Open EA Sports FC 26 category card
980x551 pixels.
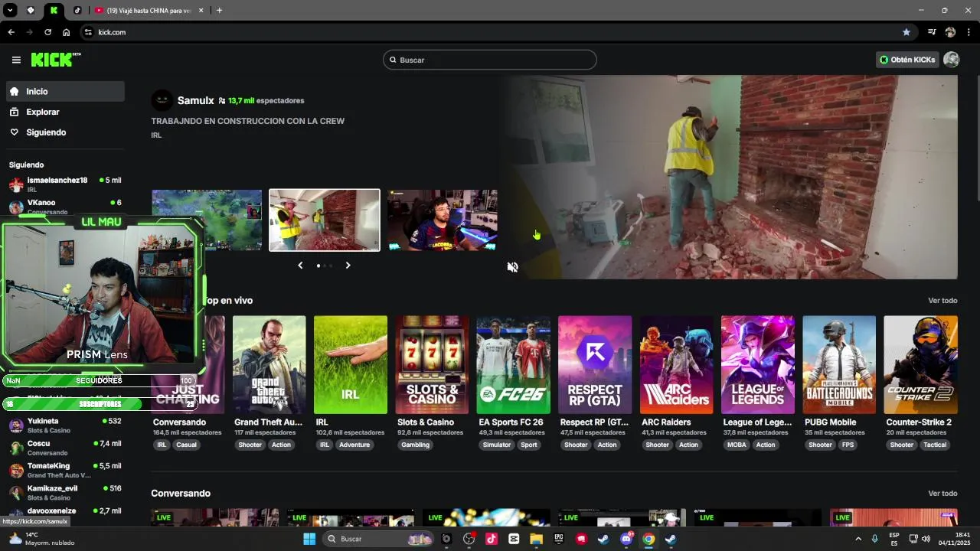(x=514, y=365)
